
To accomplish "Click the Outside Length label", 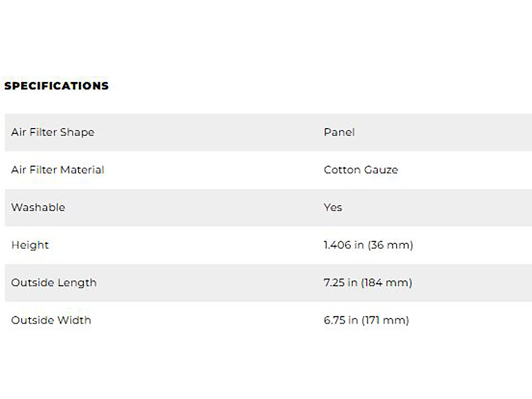I will (x=54, y=283).
